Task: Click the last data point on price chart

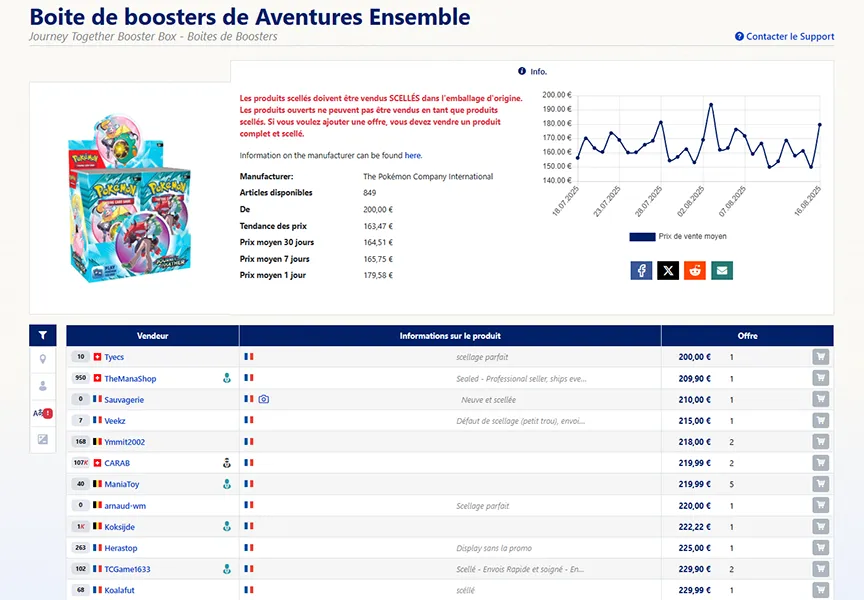Action: [x=819, y=125]
